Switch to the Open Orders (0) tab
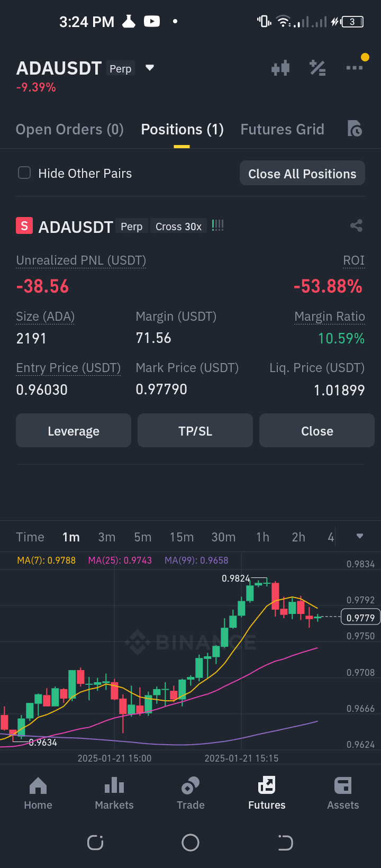The image size is (381, 868). tap(70, 130)
